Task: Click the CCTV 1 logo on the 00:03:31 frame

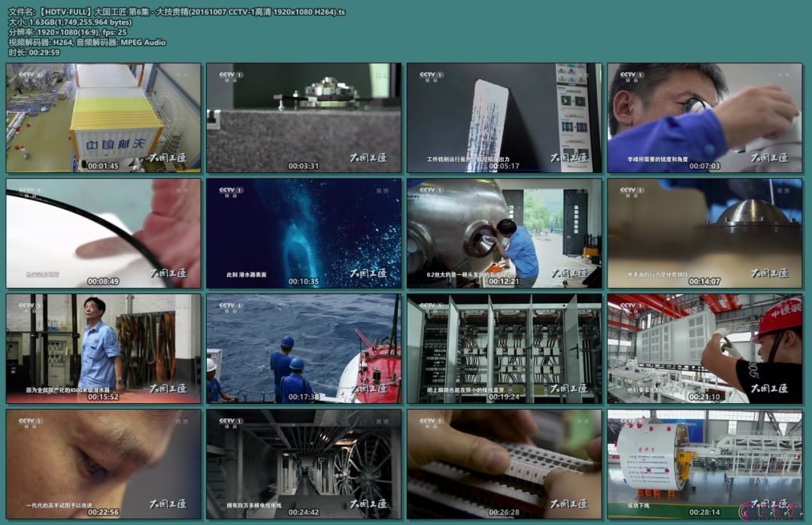Action: [231, 76]
